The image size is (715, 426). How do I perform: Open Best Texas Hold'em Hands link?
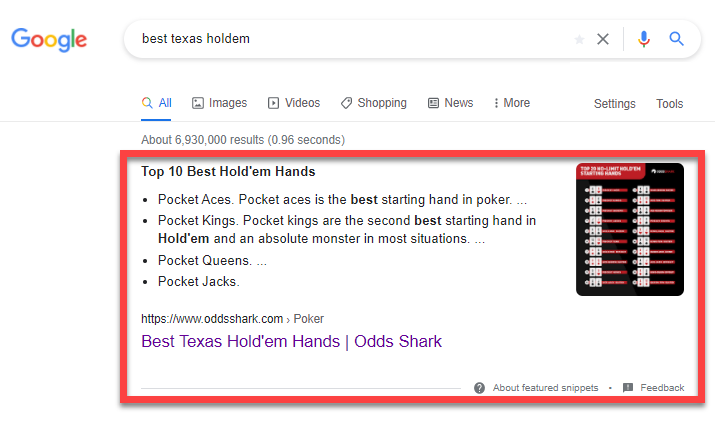(291, 341)
